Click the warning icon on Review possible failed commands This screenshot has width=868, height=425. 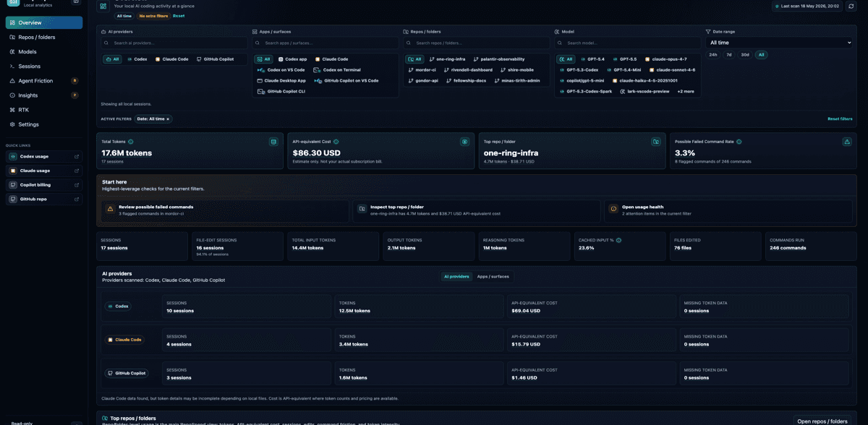click(x=111, y=209)
